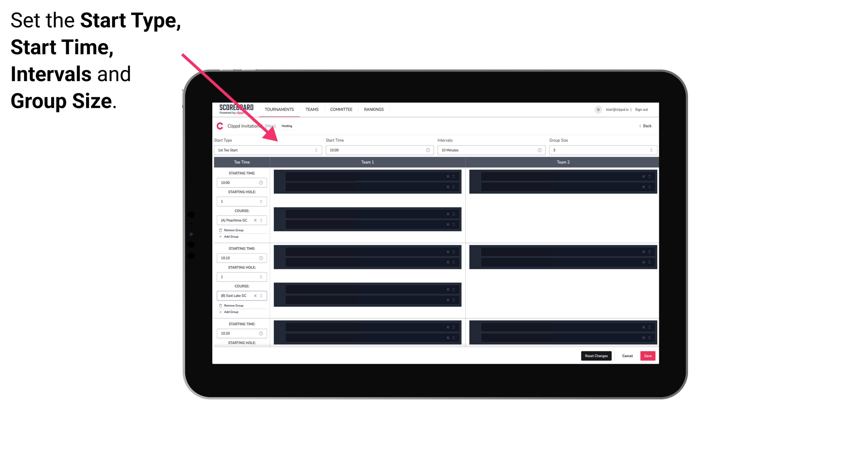Click the TOURNAMENTS tab
Image resolution: width=868 pixels, height=467 pixels.
pyautogui.click(x=279, y=109)
